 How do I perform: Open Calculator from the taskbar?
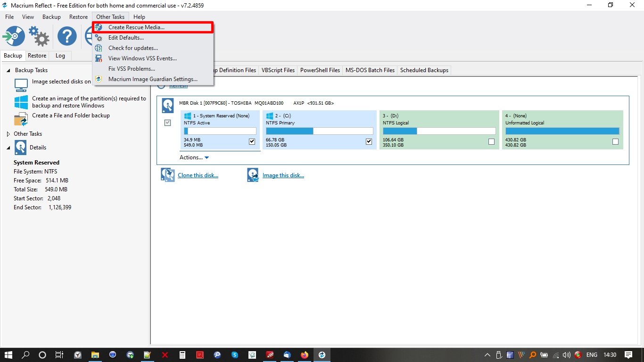pyautogui.click(x=182, y=354)
